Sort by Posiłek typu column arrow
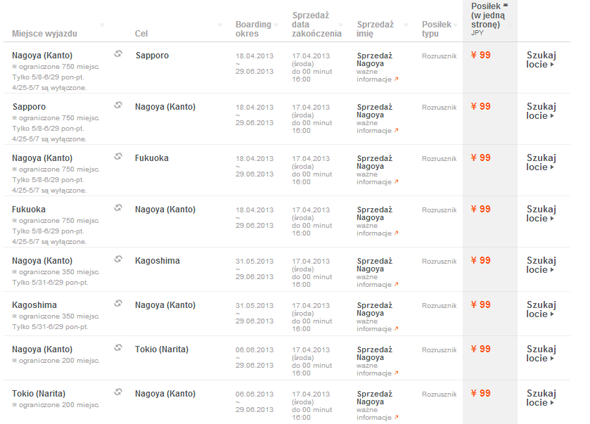The height and width of the screenshot is (424, 590). (455, 25)
